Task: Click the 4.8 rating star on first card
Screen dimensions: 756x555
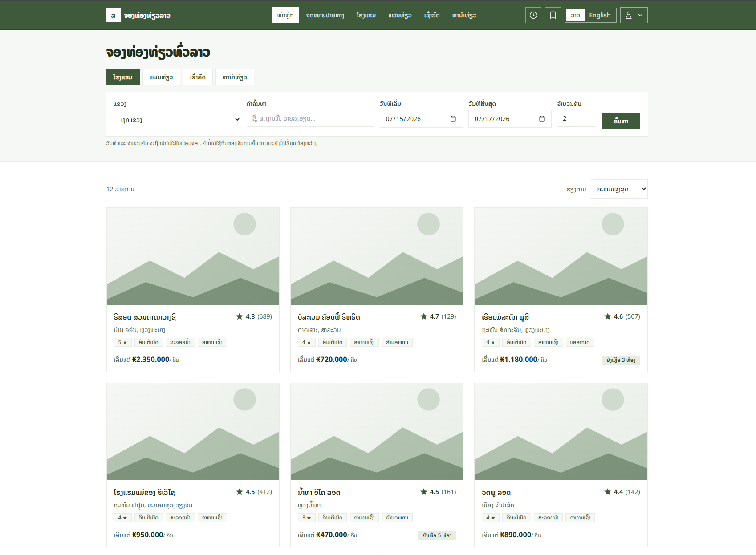Action: tap(240, 316)
